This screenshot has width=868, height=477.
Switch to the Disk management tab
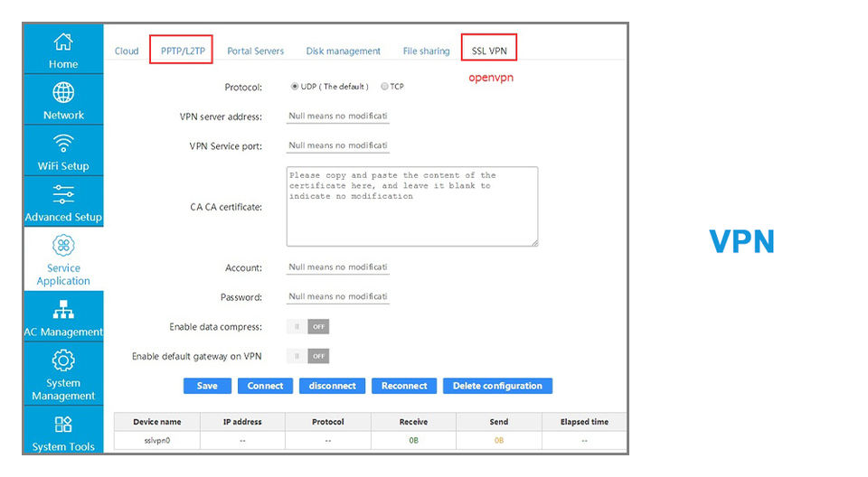point(344,51)
